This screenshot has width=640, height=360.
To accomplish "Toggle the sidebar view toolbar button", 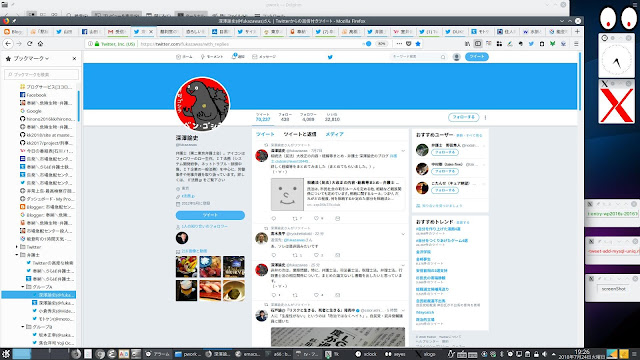I will pyautogui.click(x=478, y=44).
